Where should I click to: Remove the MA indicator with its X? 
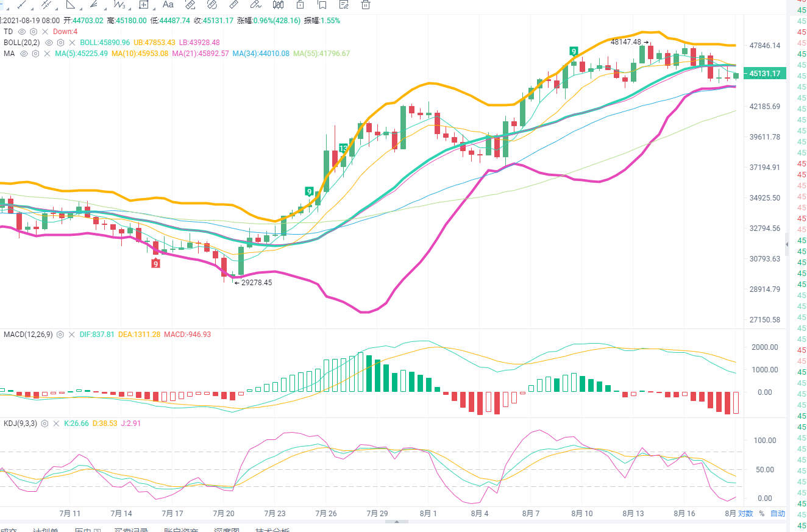[48, 54]
